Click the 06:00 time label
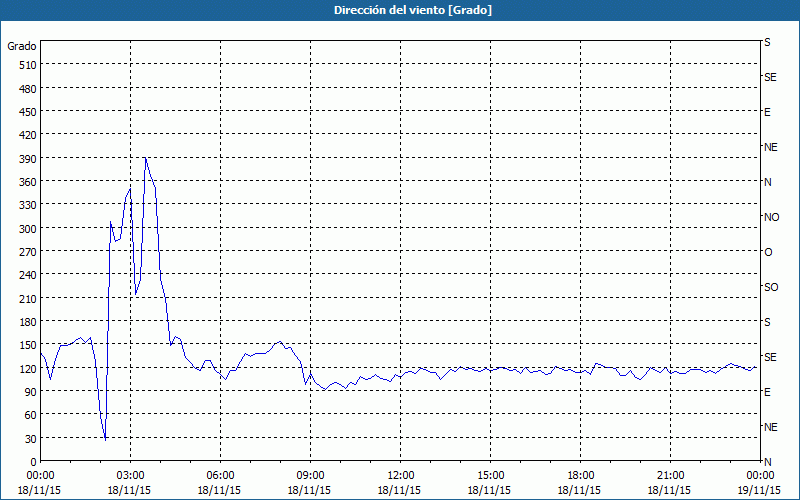This screenshot has width=800, height=500. [x=220, y=476]
